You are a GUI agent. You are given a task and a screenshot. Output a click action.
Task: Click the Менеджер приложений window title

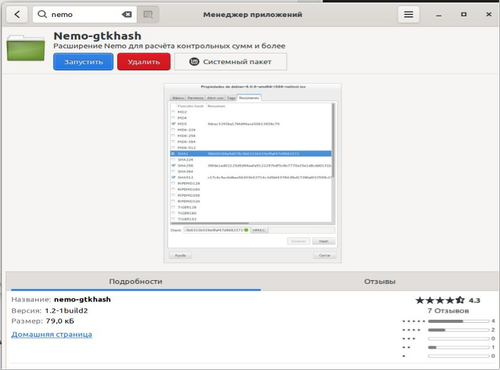[253, 14]
